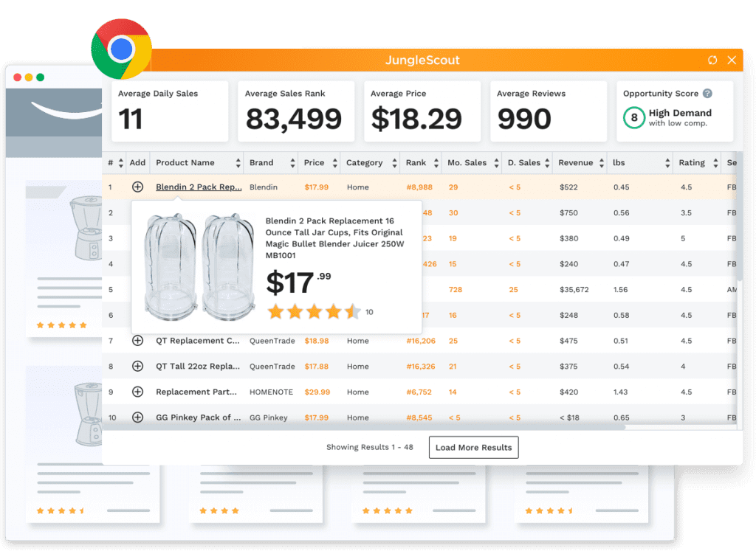Click the Chrome browser logo icon
Image resolution: width=756 pixels, height=551 pixels.
coord(121,49)
